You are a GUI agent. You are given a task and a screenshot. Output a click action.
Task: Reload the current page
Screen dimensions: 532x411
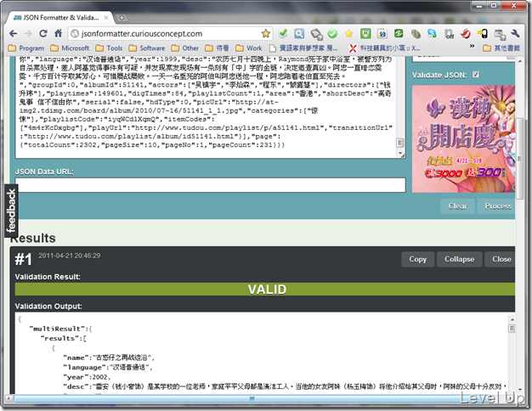43,34
